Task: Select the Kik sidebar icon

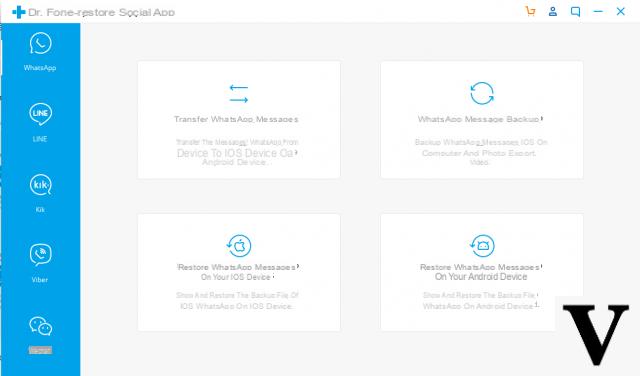Action: pyautogui.click(x=40, y=185)
